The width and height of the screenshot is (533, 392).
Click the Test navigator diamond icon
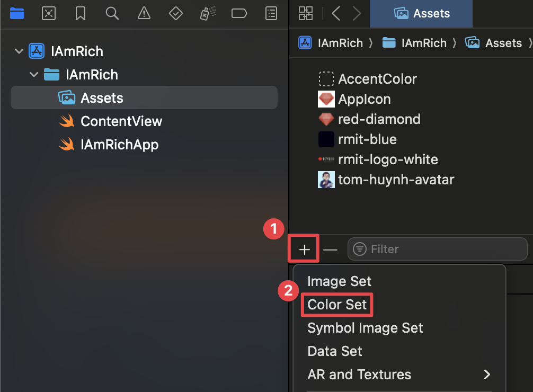click(175, 13)
